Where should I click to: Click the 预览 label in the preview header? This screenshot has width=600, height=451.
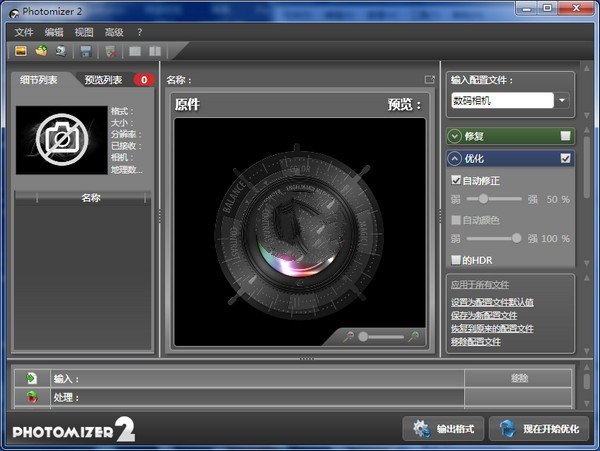point(404,104)
